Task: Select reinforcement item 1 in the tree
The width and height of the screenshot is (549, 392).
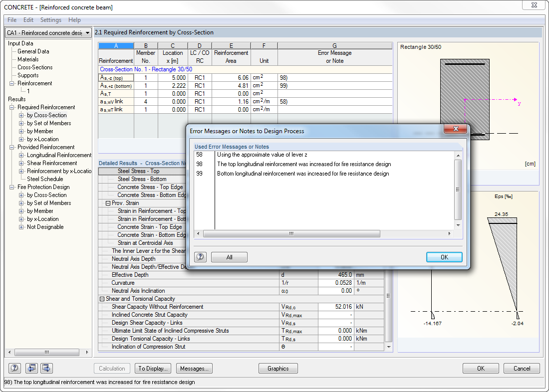Action: [x=28, y=91]
